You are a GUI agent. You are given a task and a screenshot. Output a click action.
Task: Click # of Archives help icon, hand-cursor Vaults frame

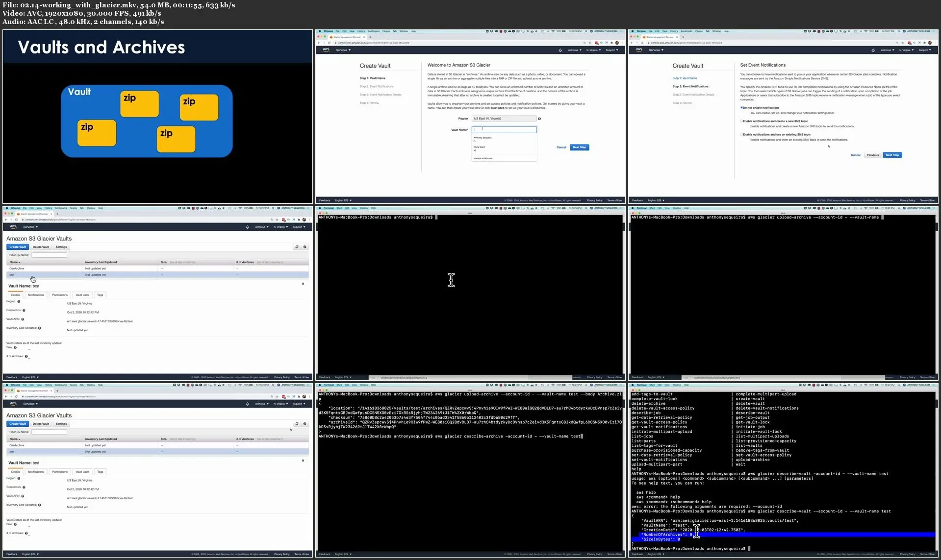coord(26,356)
